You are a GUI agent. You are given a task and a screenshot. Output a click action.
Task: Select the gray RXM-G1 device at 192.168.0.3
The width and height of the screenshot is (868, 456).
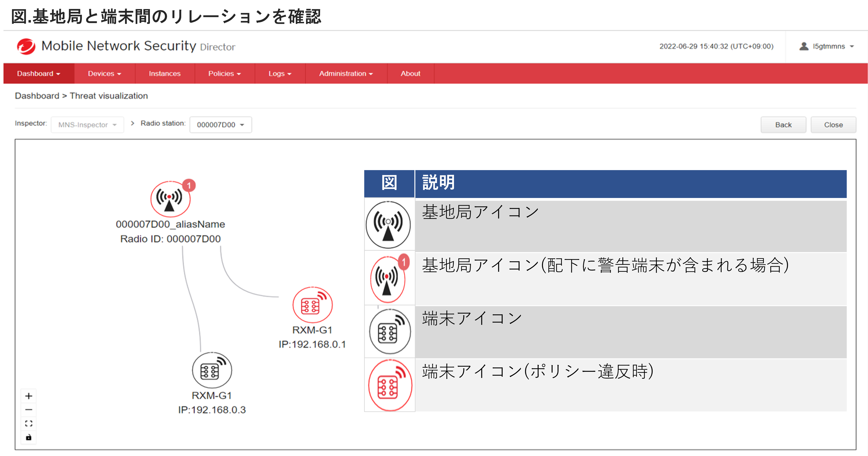click(x=212, y=370)
